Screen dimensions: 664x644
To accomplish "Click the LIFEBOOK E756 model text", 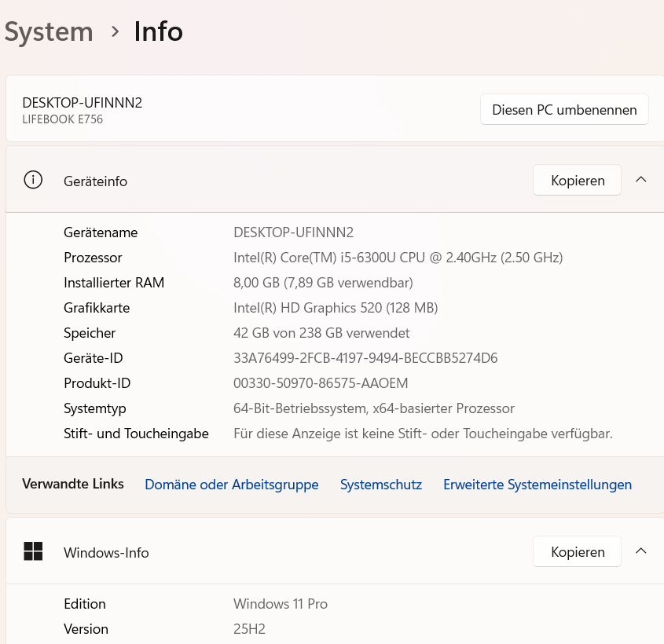I will (63, 119).
